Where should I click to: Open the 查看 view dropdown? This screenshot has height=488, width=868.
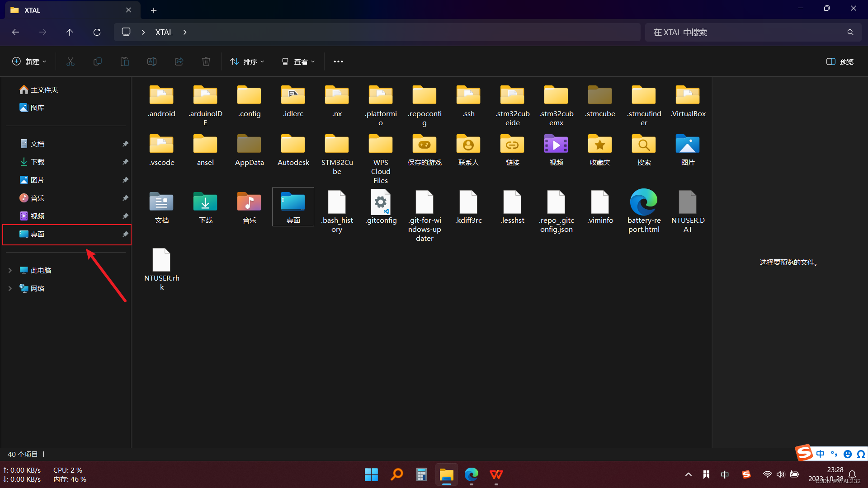click(298, 61)
